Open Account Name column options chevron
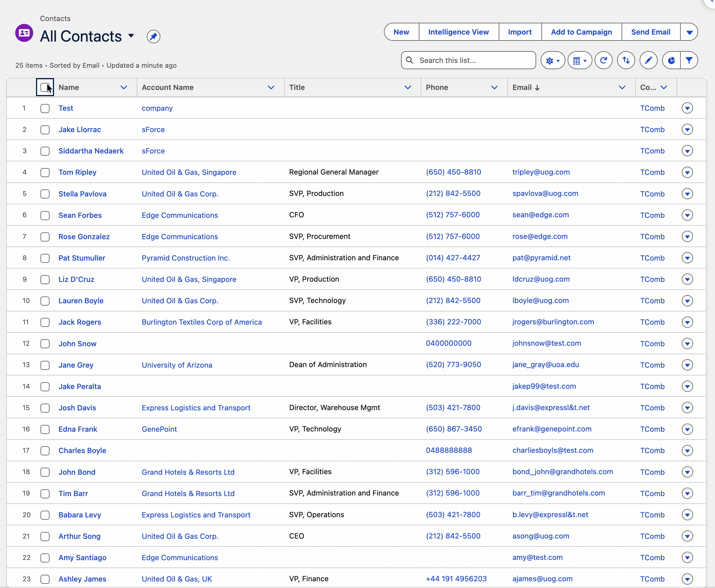This screenshot has width=715, height=588. tap(271, 87)
